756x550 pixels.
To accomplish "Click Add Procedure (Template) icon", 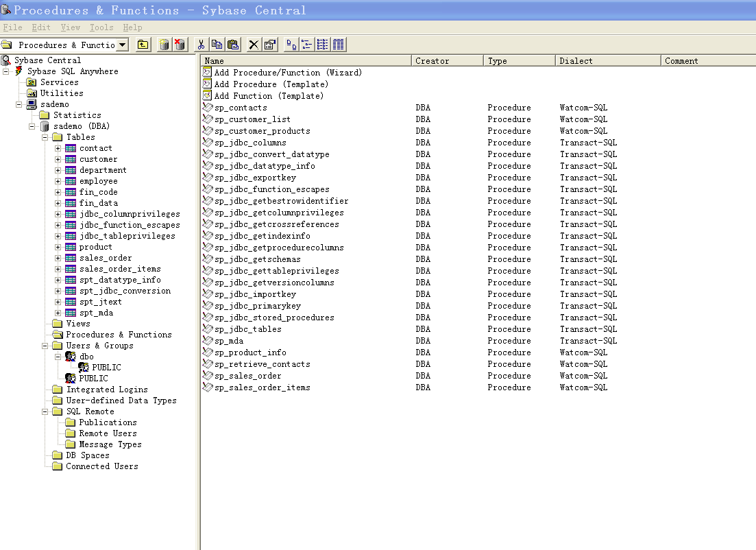I will point(207,84).
